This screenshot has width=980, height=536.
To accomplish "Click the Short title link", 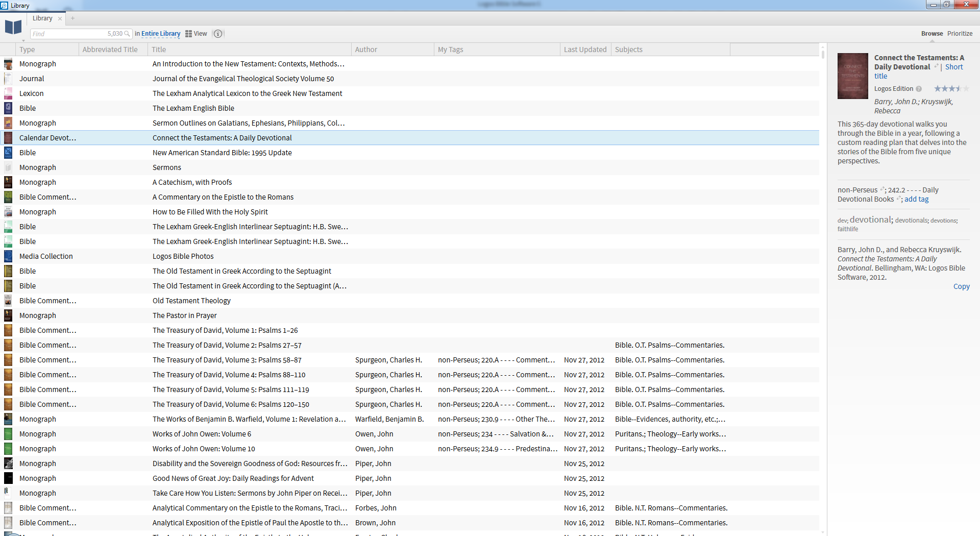I will pos(954,67).
